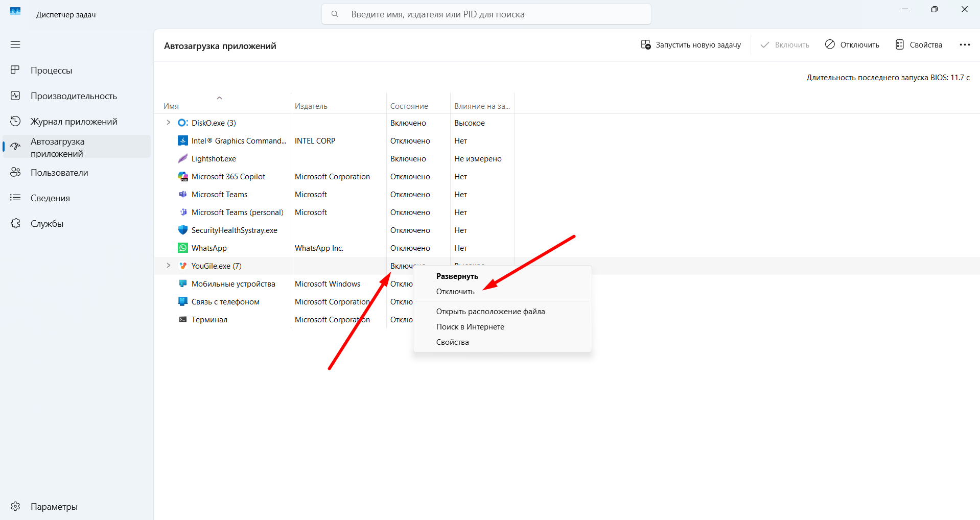Click the Microsoft 365 Copilot icon
The image size is (980, 520).
(x=182, y=176)
